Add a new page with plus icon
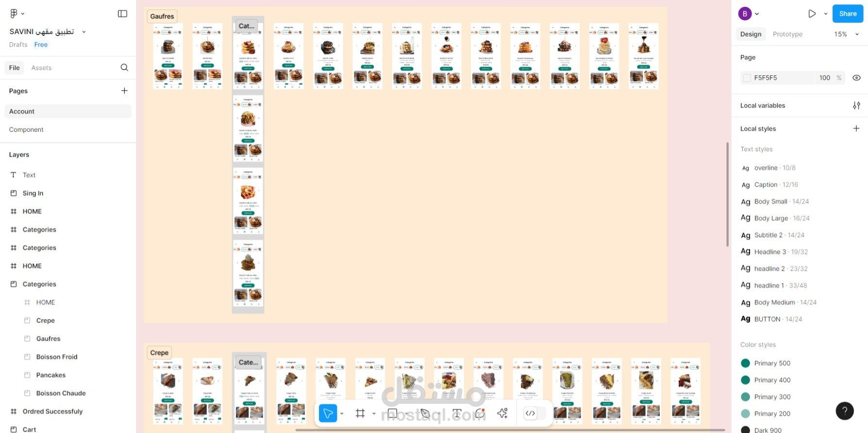This screenshot has width=868, height=433. click(124, 91)
